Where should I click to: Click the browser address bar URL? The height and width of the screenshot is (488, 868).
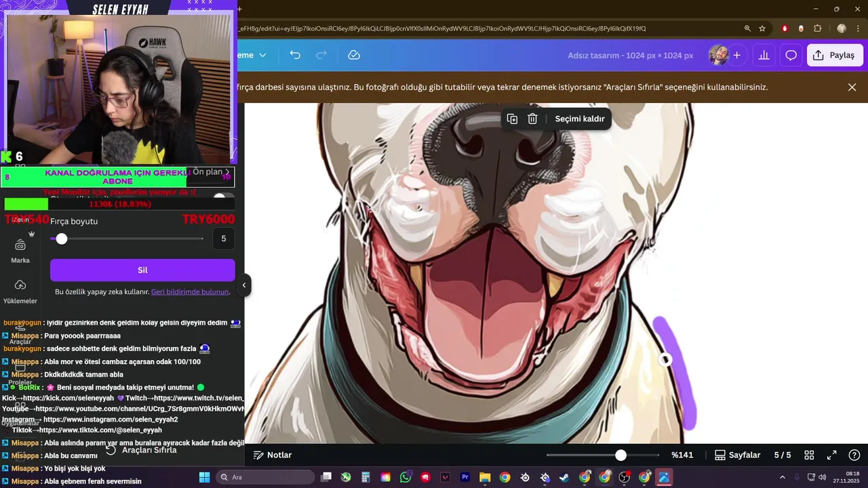coord(442,28)
